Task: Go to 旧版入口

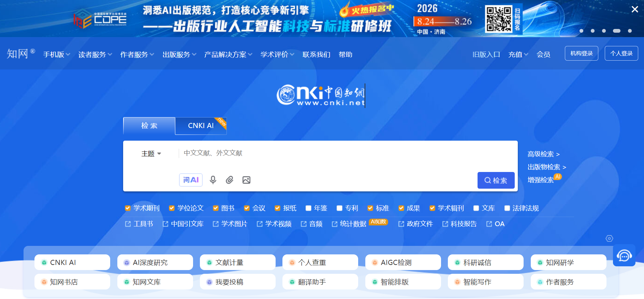Action: pos(486,54)
